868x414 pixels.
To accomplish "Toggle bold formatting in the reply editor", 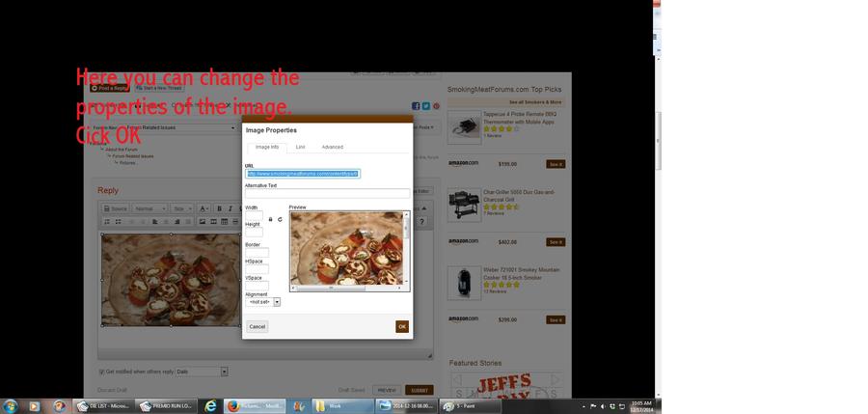I will pos(219,208).
